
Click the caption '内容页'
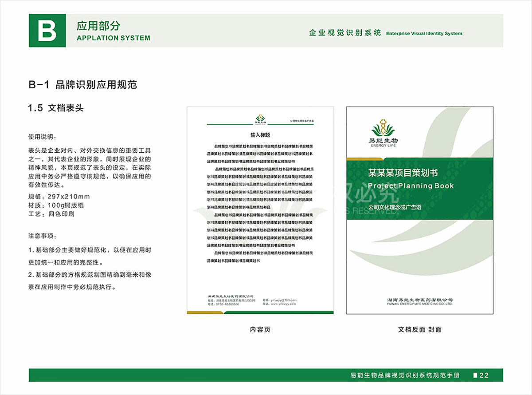click(260, 329)
